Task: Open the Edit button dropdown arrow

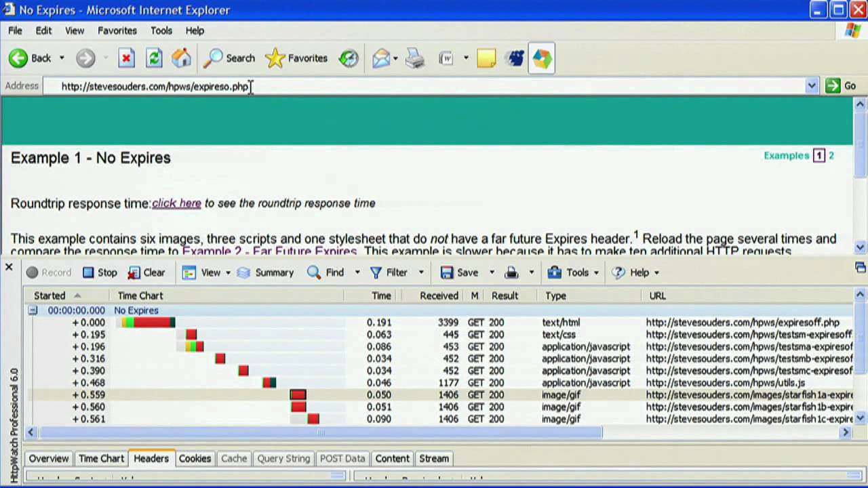Action: [x=466, y=58]
